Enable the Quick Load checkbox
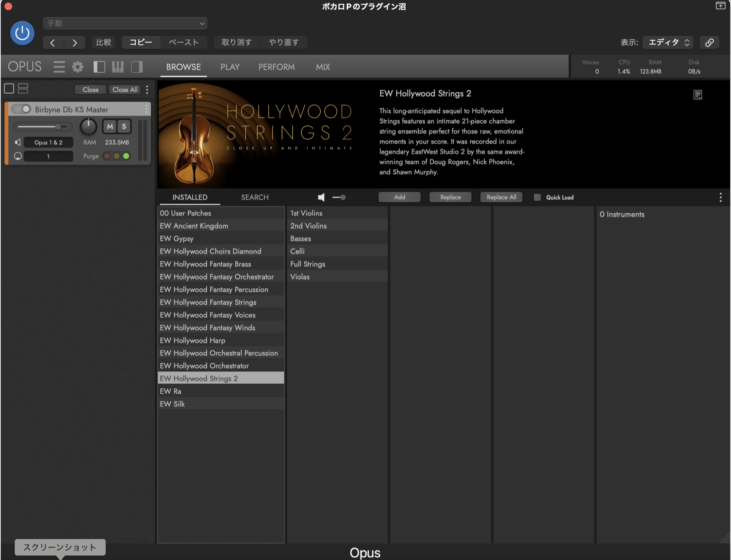The width and height of the screenshot is (731, 560). 537,197
